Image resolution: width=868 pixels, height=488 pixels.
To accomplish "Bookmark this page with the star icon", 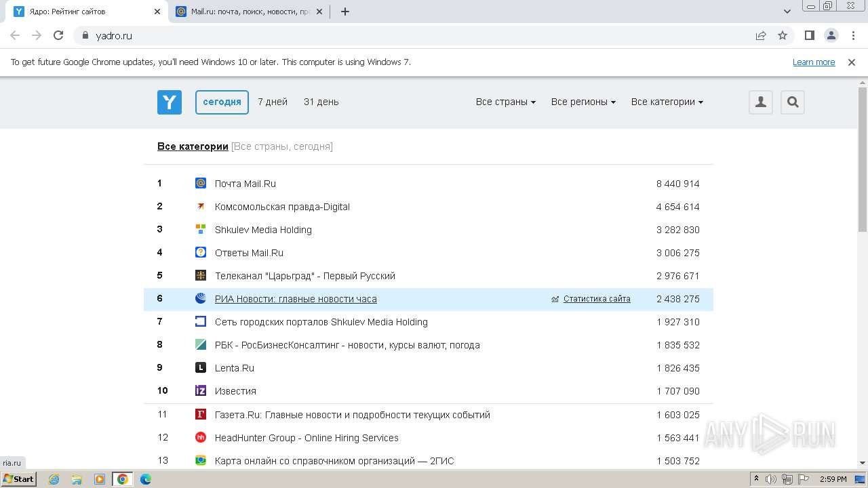I will tap(783, 35).
